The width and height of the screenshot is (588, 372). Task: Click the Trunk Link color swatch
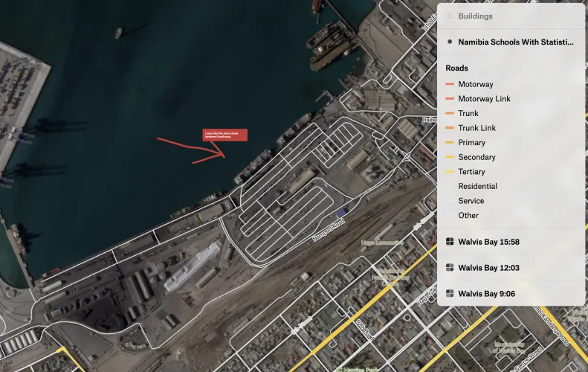(450, 128)
